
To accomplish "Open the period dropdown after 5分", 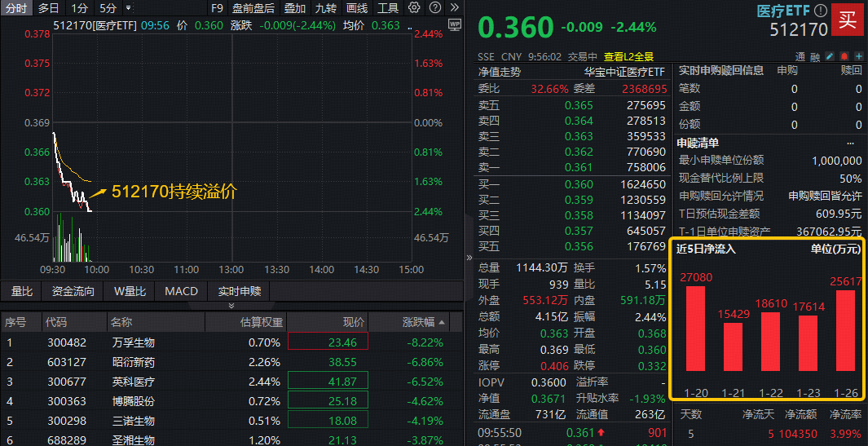I will pyautogui.click(x=129, y=8).
